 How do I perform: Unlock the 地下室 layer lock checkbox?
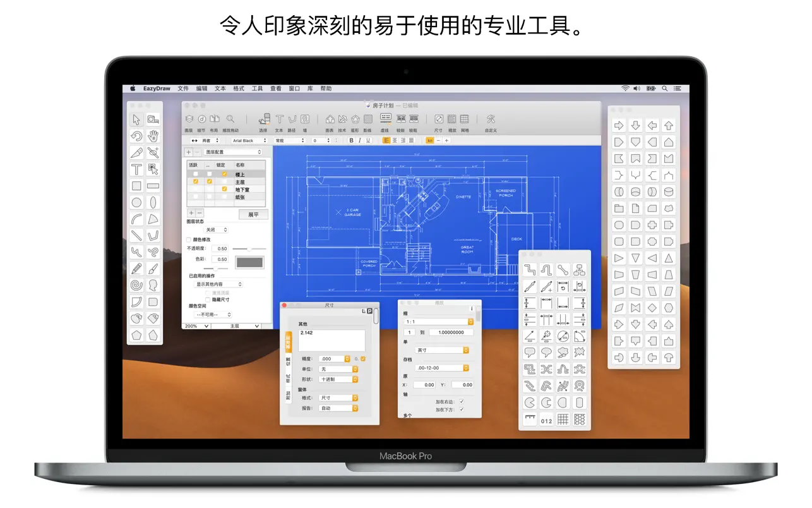[224, 188]
